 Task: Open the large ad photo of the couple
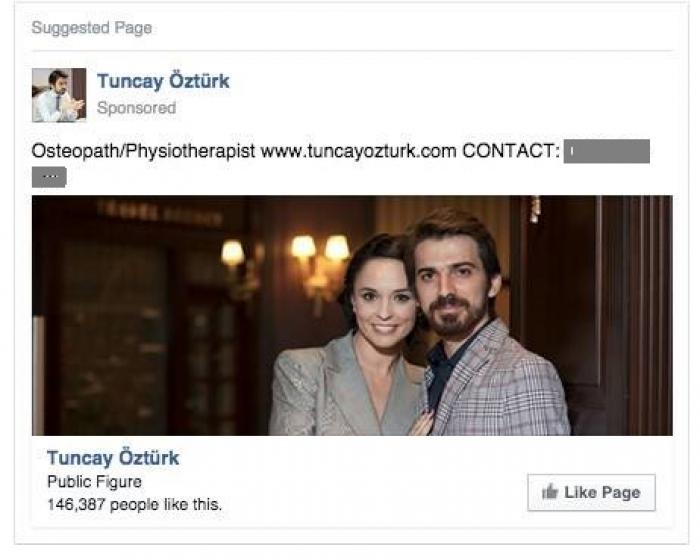tap(352, 315)
